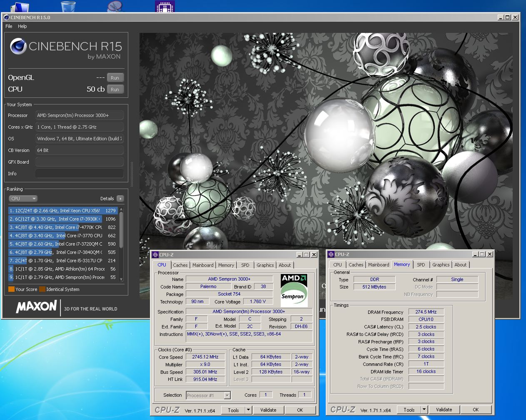Click the Bus Speed 305.01 MHz value
The image size is (526, 420).
(x=205, y=372)
